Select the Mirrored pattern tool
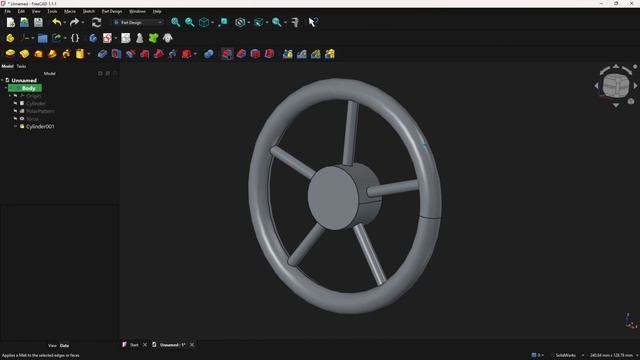This screenshot has height=360, width=640. [288, 54]
